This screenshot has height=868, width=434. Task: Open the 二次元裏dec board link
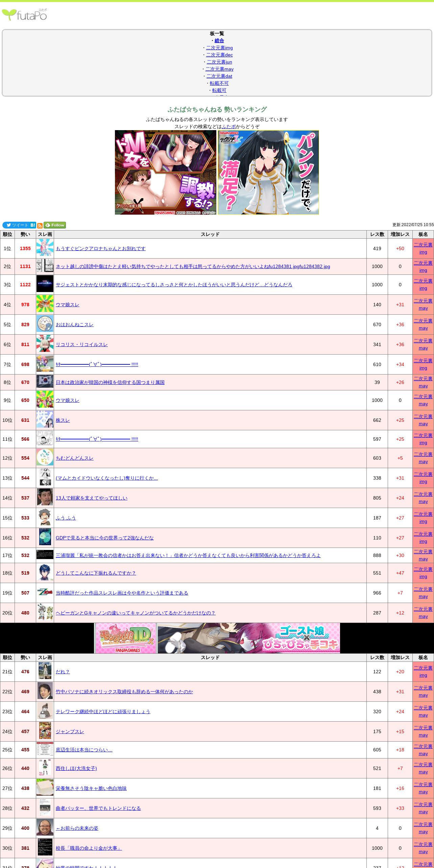pyautogui.click(x=219, y=55)
